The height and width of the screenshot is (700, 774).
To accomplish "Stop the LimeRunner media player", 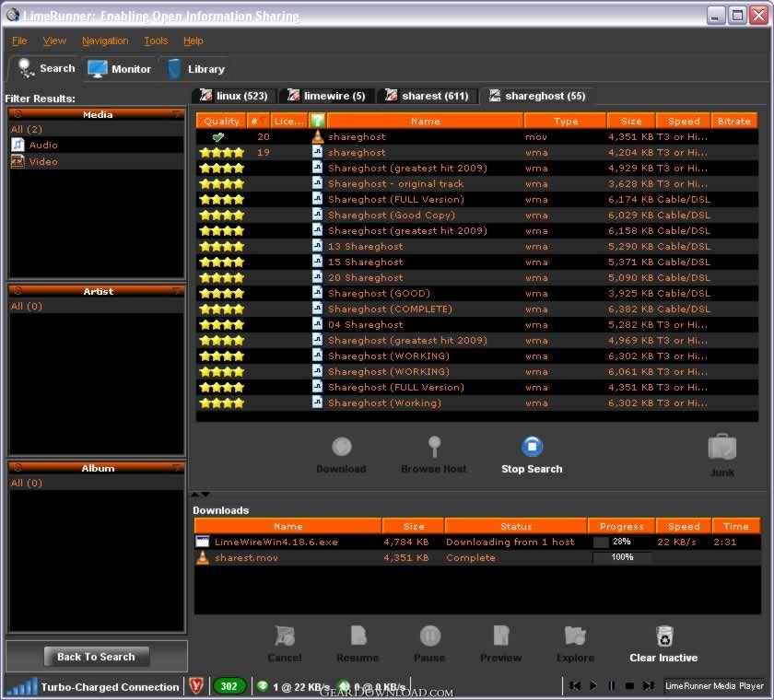I will pos(629,685).
